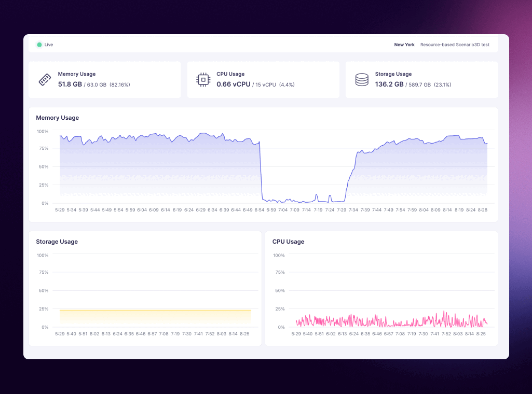Screen dimensions: 532x394
Task: Select the New York location label
Action: coord(404,45)
